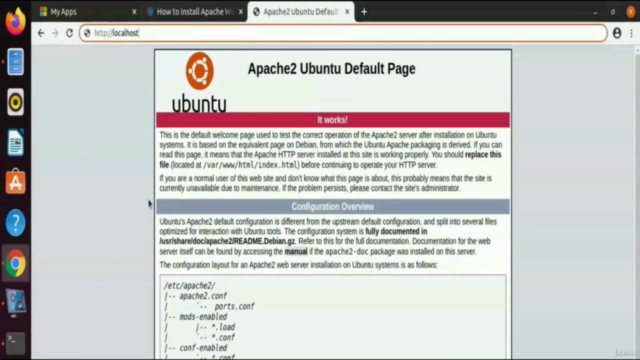Switch to How to Install Apache tab
Viewport: 640px width, 360px height.
194,12
